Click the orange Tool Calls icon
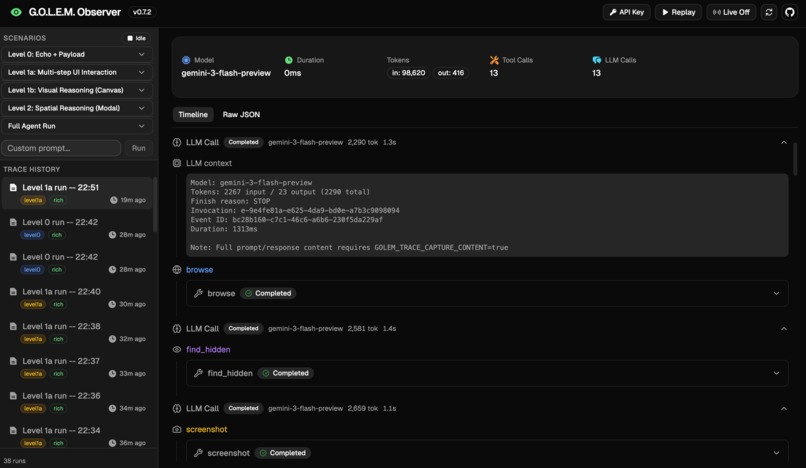 (x=494, y=60)
